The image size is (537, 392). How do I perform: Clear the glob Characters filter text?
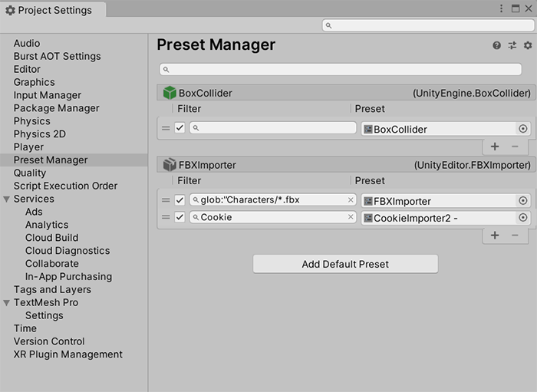click(x=351, y=200)
